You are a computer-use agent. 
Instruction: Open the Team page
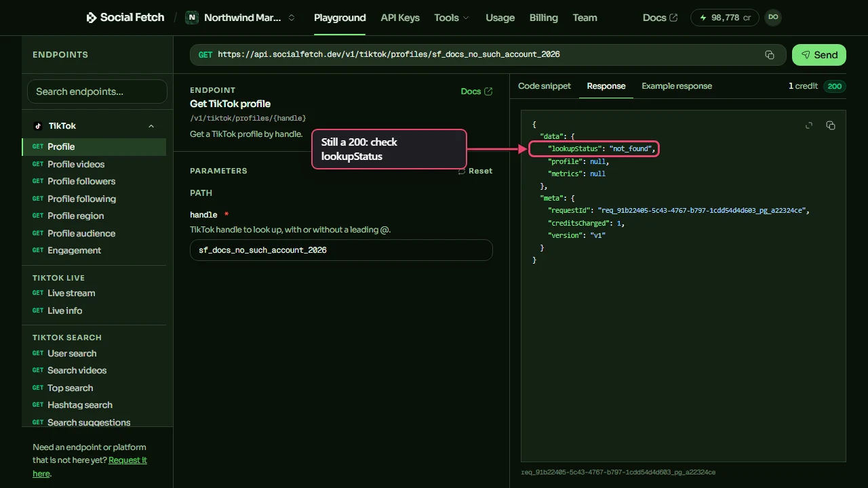(585, 18)
